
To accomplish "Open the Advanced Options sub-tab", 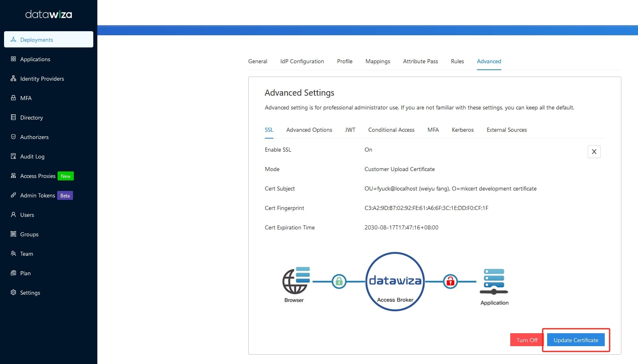I will coord(309,130).
